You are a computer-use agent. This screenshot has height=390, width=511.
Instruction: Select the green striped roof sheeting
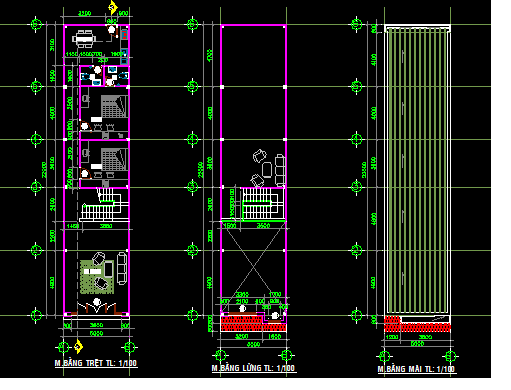point(417,171)
